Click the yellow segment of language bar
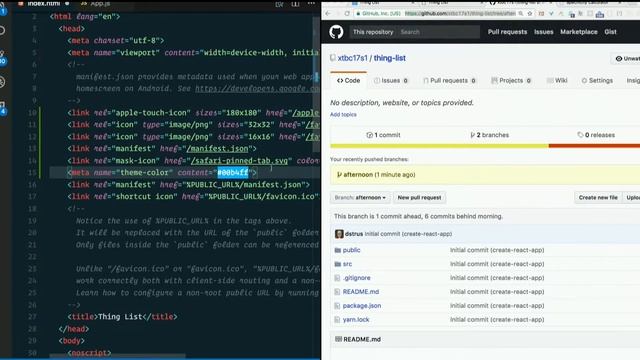 (440, 146)
